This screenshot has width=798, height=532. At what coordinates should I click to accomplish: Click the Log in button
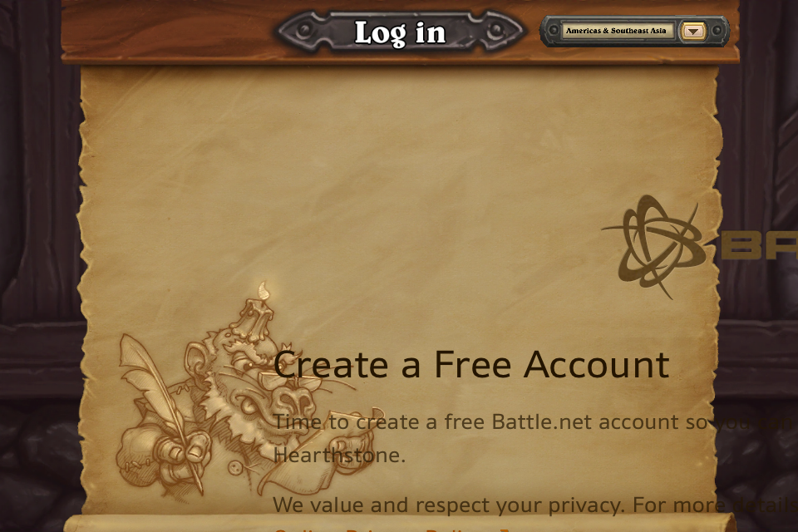(x=400, y=32)
